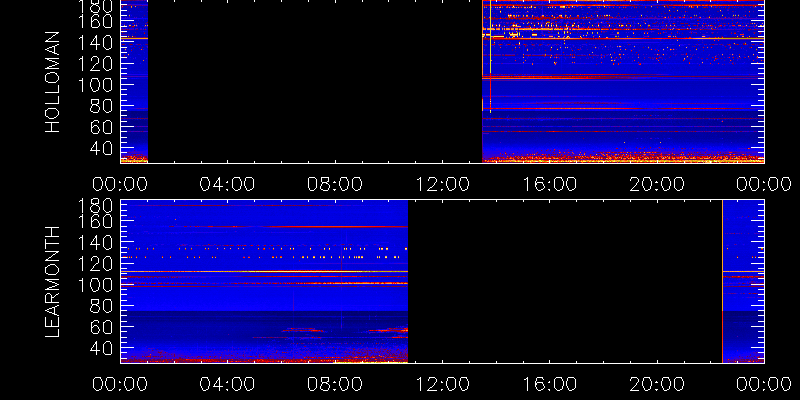The image size is (800, 400).
Task: Pick the 160 frequency tick on LEARMONTH axis
Action: [x=95, y=221]
